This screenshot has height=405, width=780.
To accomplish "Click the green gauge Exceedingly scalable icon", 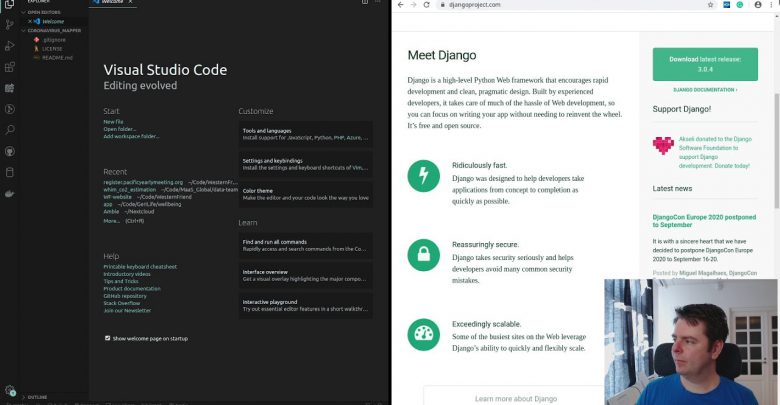I will (x=423, y=334).
